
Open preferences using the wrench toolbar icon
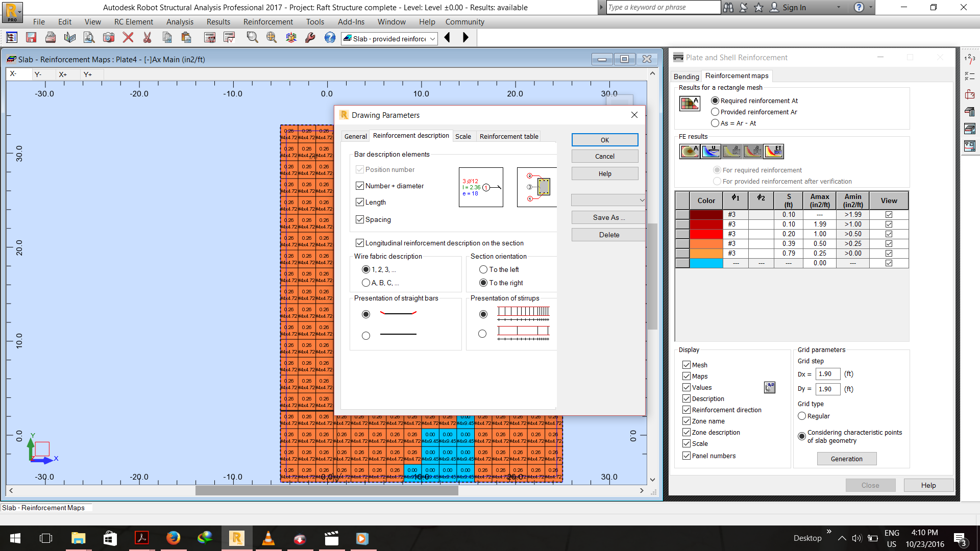[x=311, y=38]
